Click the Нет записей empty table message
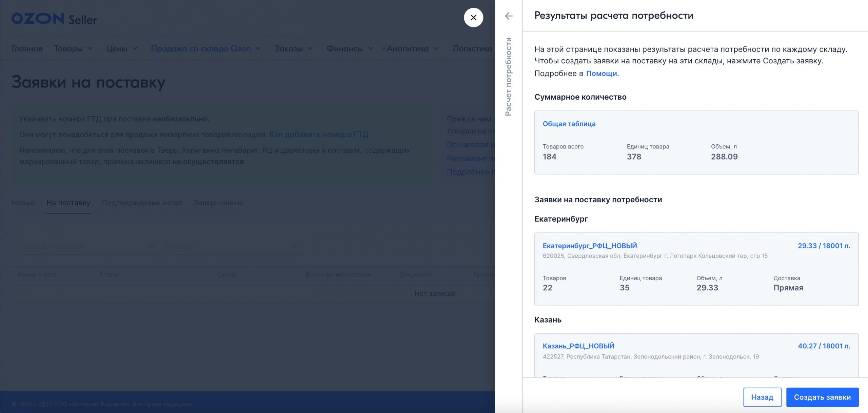Viewport: 868px width, 413px height. coord(435,293)
